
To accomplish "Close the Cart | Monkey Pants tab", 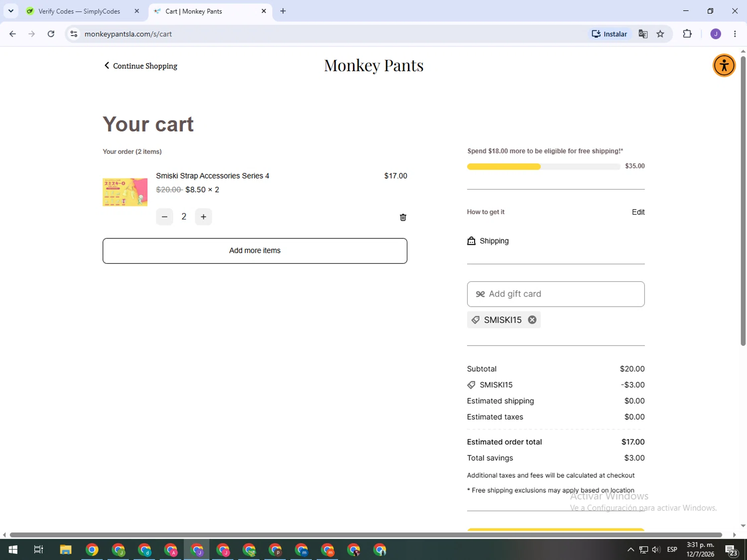I will (x=264, y=11).
